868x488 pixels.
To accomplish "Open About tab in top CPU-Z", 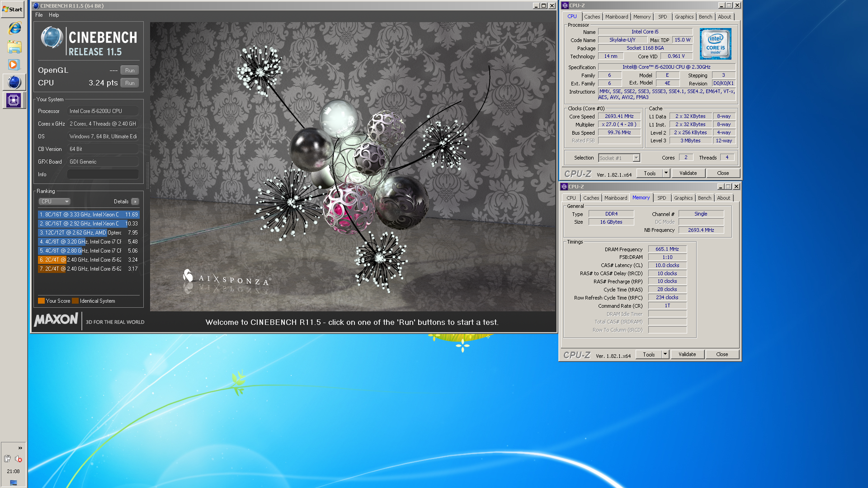I will pyautogui.click(x=724, y=17).
